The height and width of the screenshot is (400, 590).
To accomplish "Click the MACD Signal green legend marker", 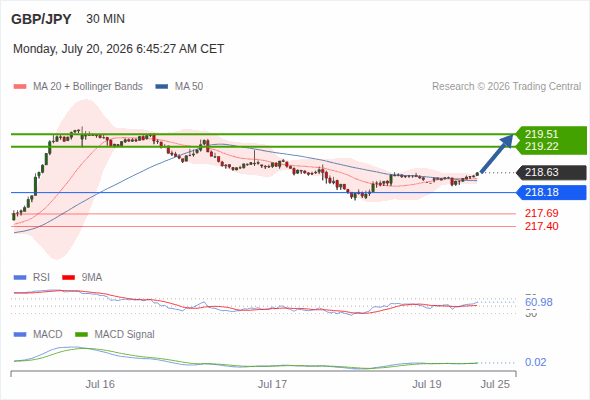I will point(81,335).
